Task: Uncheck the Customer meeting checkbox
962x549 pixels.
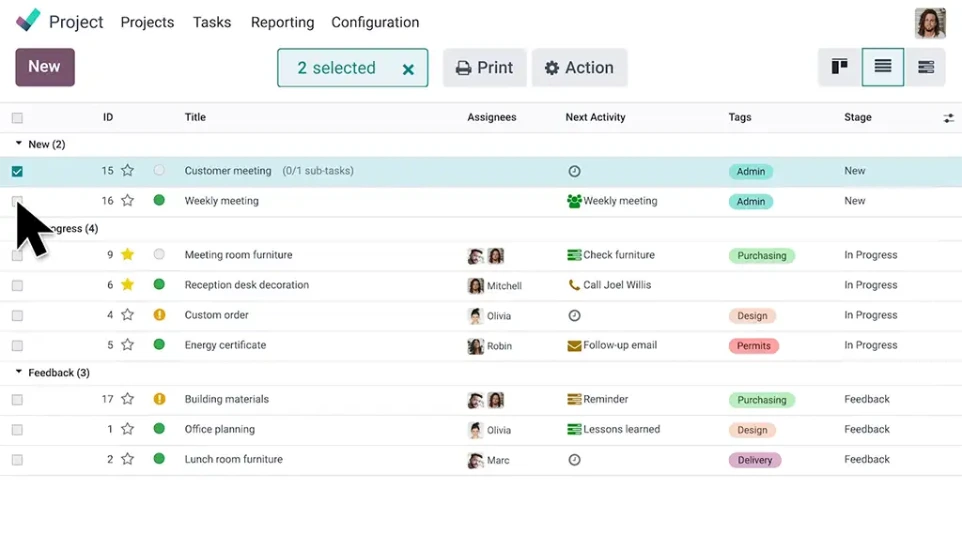Action: (x=17, y=171)
